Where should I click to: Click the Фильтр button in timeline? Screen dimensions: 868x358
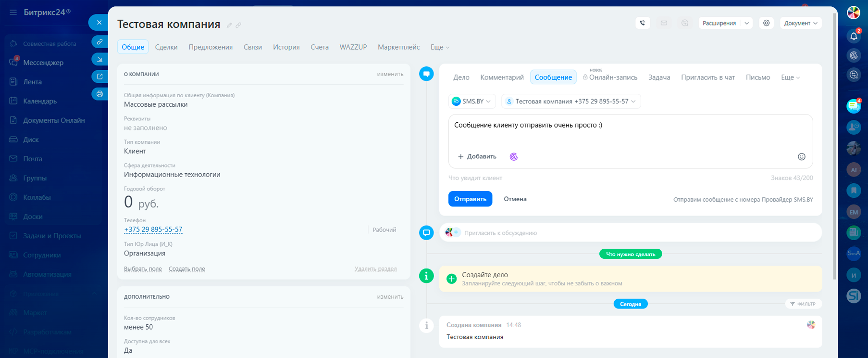click(803, 304)
